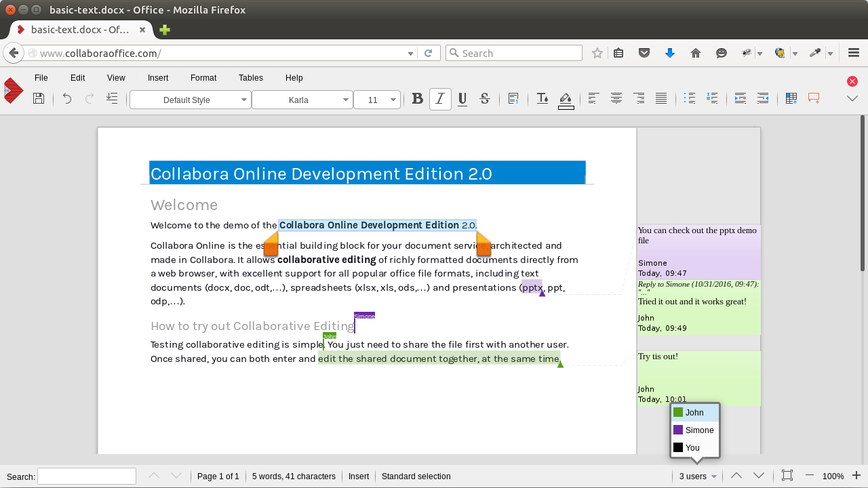This screenshot has width=868, height=488.
Task: Increase paragraph indent
Action: 741,99
